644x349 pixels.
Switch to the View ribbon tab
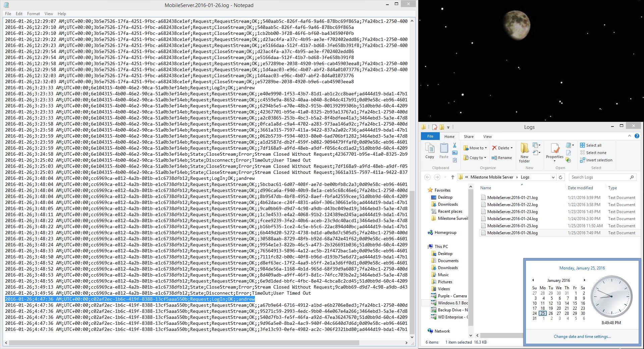click(487, 137)
